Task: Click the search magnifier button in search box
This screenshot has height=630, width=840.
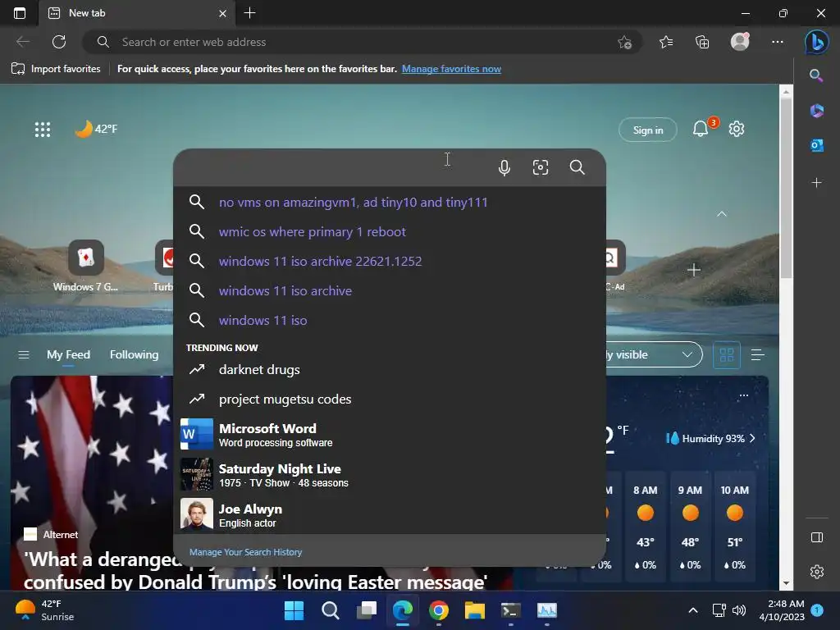Action: click(577, 167)
